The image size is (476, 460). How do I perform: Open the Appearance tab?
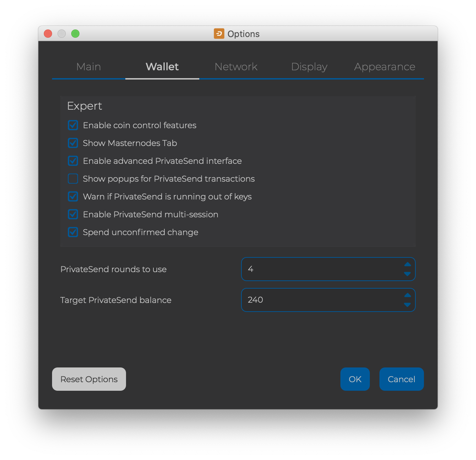(385, 66)
